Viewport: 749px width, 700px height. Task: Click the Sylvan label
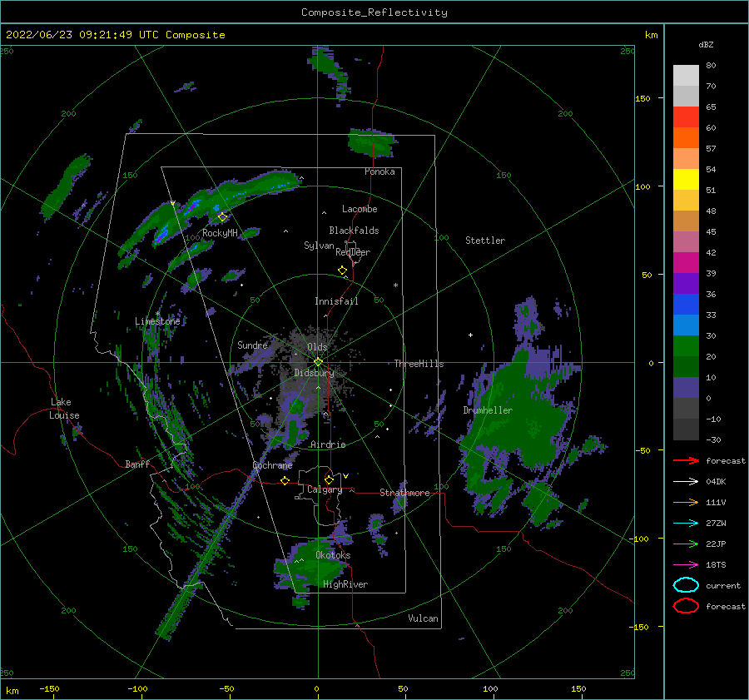319,246
